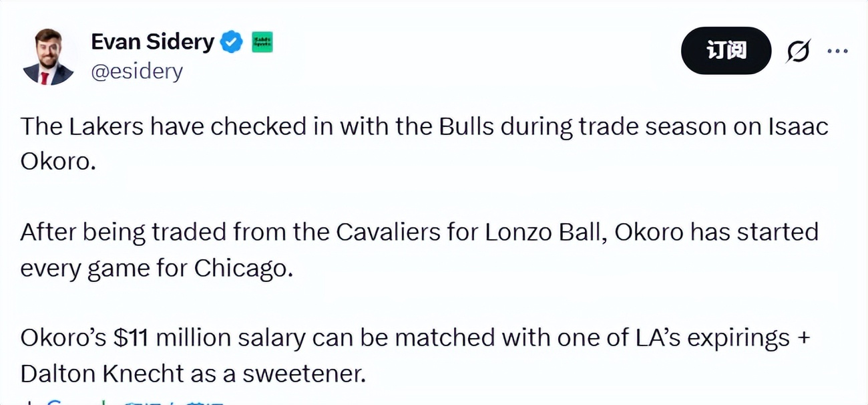Screen dimensions: 868x405
Task: Click the green affiliate badge beside the name
Action: click(262, 43)
